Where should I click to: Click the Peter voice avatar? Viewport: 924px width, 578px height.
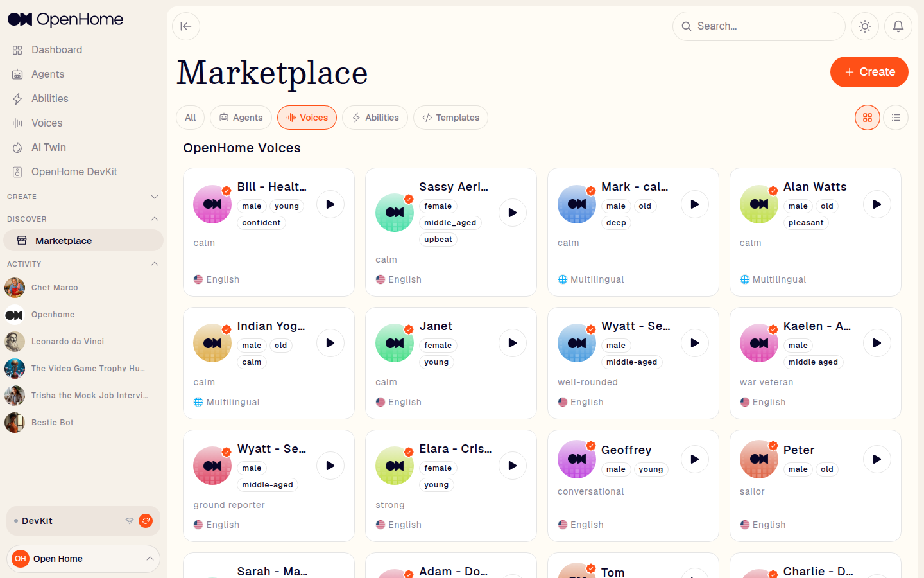click(x=759, y=459)
